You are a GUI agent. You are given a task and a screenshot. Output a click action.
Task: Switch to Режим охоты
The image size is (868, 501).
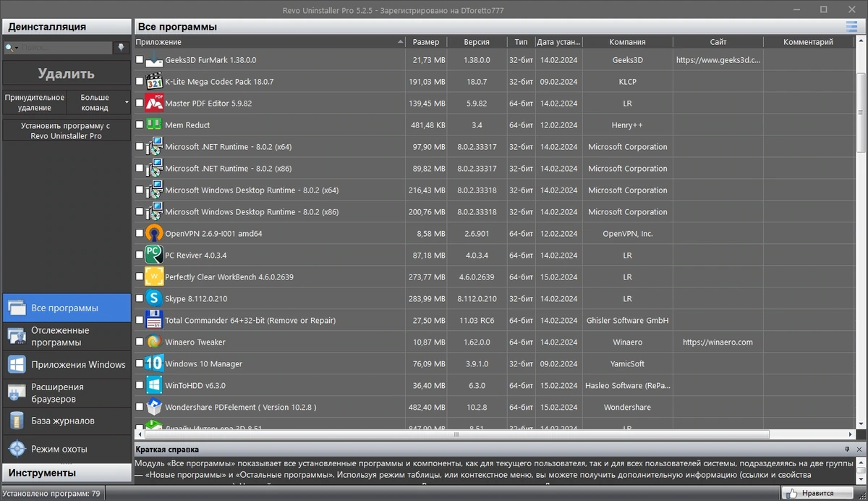(67, 449)
